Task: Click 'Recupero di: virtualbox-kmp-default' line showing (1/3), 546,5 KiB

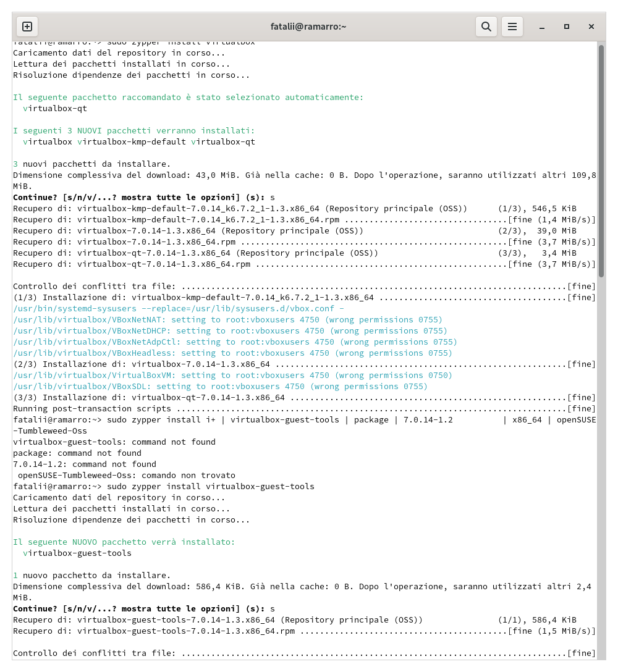Action: pyautogui.click(x=295, y=209)
